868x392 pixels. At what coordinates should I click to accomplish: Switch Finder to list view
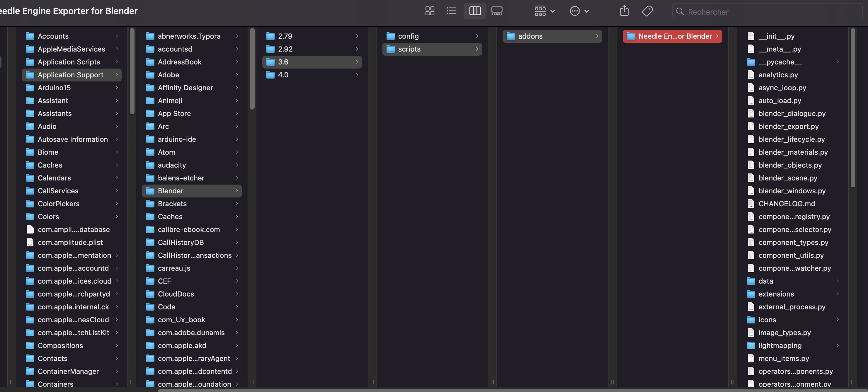click(451, 11)
